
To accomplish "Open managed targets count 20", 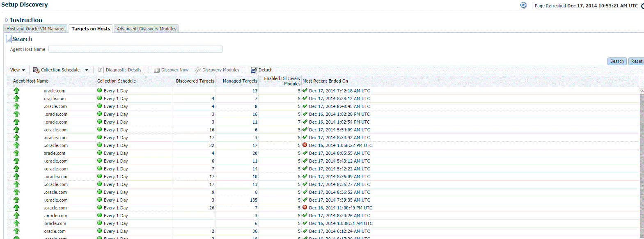I will click(x=255, y=153).
